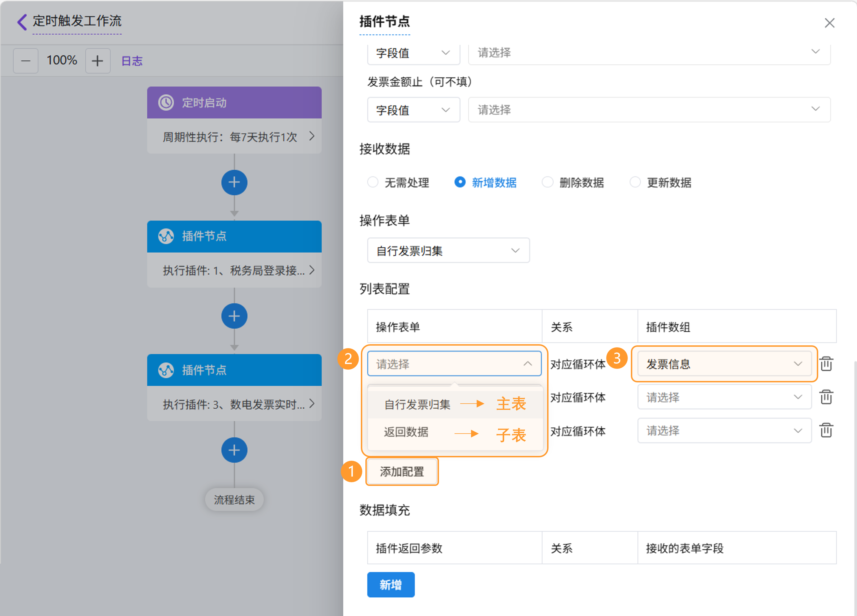
Task: Open the 日志 log link
Action: pos(132,61)
